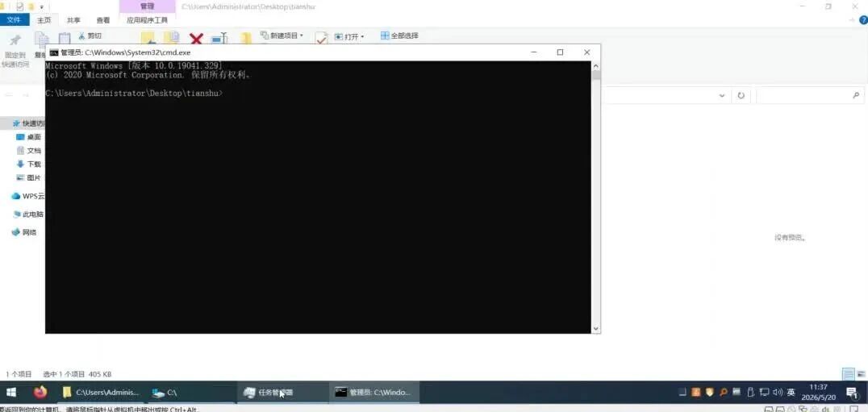Select 快速访问 in the navigation pane
This screenshot has height=412, width=868.
pos(27,123)
